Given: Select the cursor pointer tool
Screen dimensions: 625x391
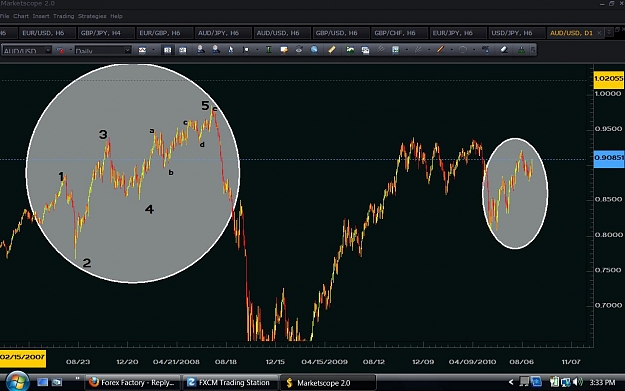Looking at the screenshot, I should pos(231,50).
